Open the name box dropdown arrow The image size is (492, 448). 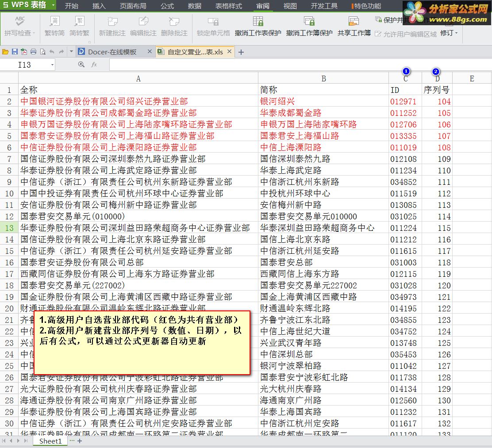[x=52, y=65]
